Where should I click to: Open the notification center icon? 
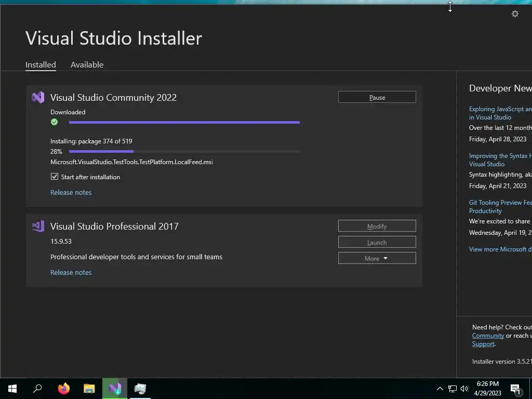(515, 389)
